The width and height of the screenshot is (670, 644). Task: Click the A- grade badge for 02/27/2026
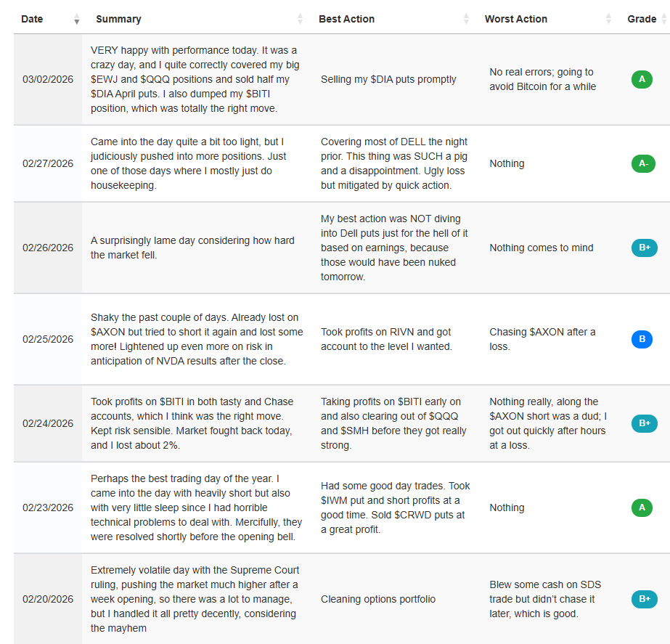(x=643, y=163)
